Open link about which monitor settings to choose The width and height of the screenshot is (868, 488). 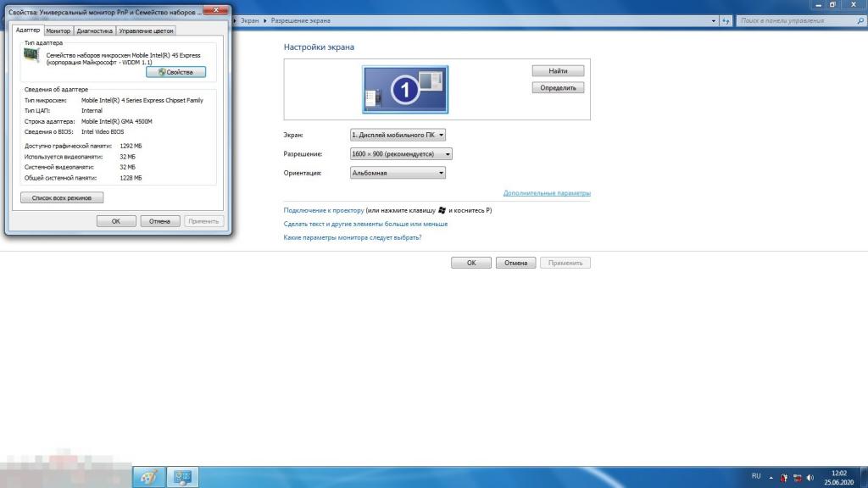pyautogui.click(x=353, y=237)
